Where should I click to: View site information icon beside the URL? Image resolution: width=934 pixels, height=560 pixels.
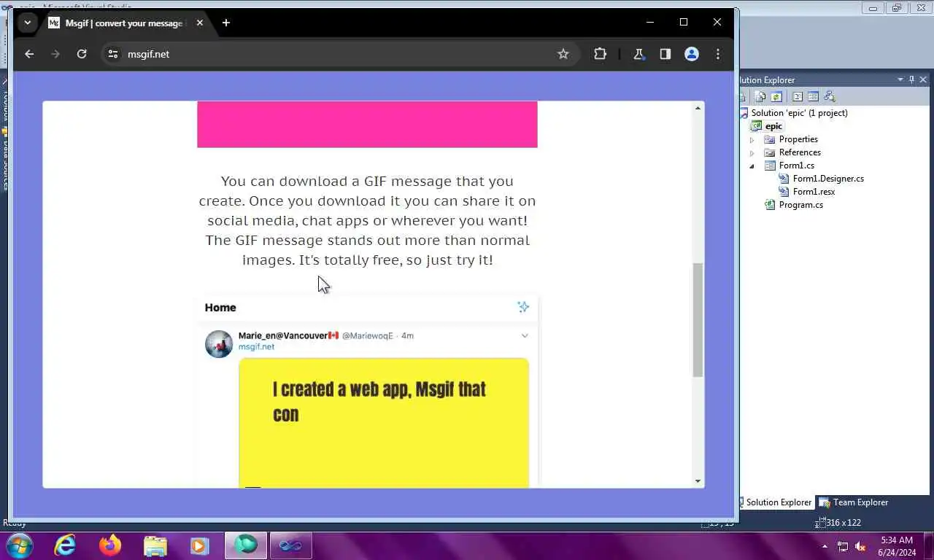112,54
